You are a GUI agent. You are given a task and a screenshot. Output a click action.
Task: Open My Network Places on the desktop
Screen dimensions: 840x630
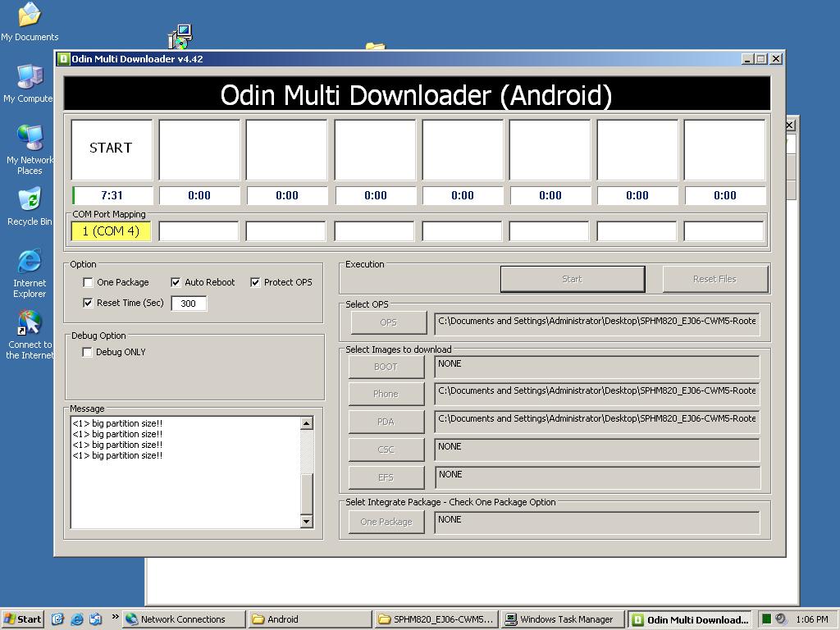click(x=30, y=149)
